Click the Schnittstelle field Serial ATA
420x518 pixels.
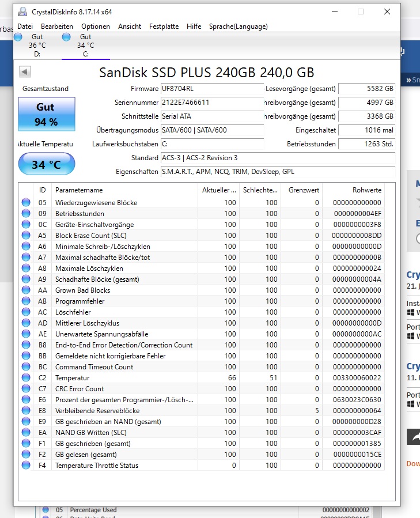(x=212, y=116)
